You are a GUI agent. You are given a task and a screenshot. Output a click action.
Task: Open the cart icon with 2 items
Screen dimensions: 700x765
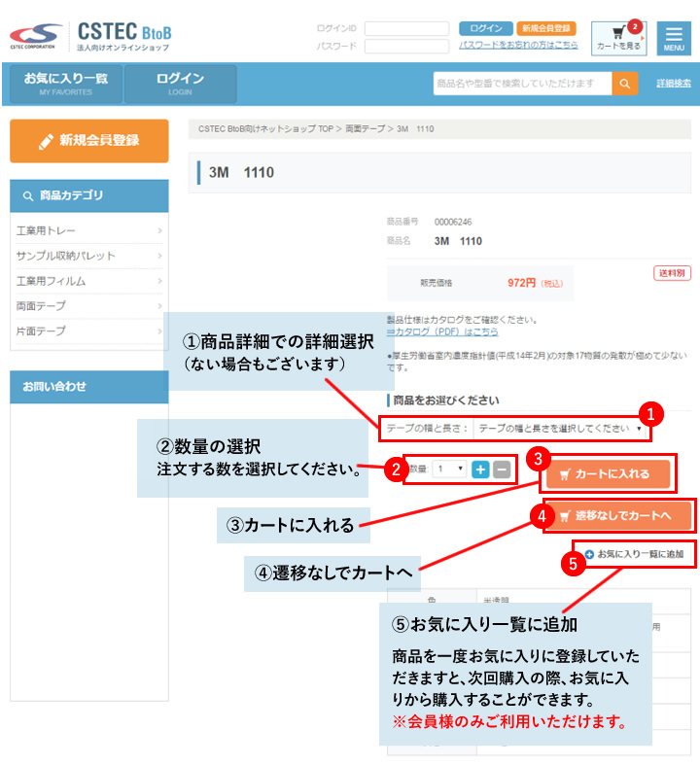point(619,38)
